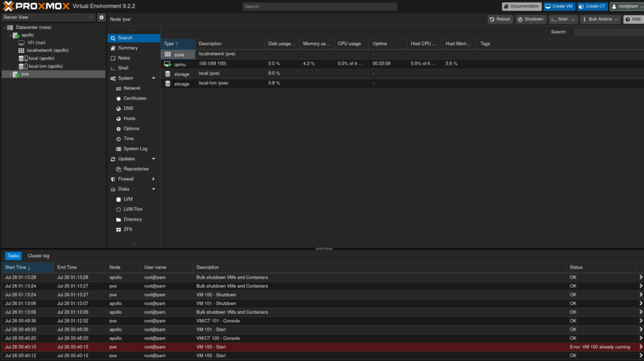
Task: Open the Shell dropdown arrow
Action: pyautogui.click(x=574, y=19)
